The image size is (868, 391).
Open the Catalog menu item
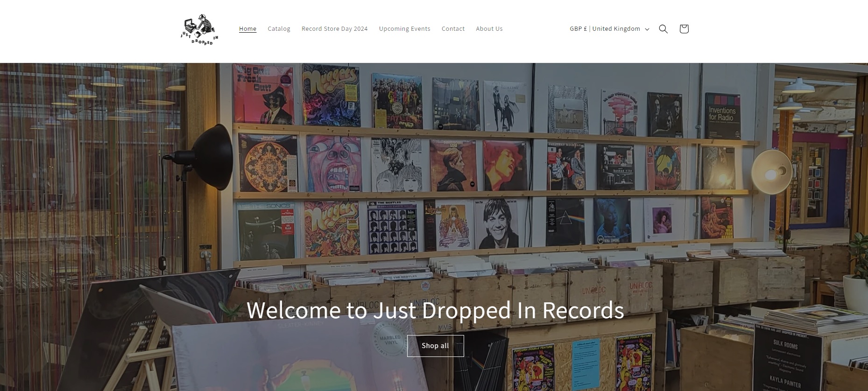point(279,29)
